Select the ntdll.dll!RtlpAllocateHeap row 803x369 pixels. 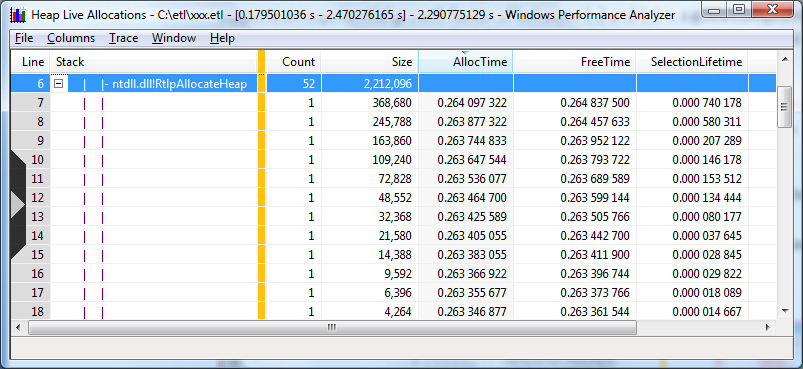[x=393, y=84]
